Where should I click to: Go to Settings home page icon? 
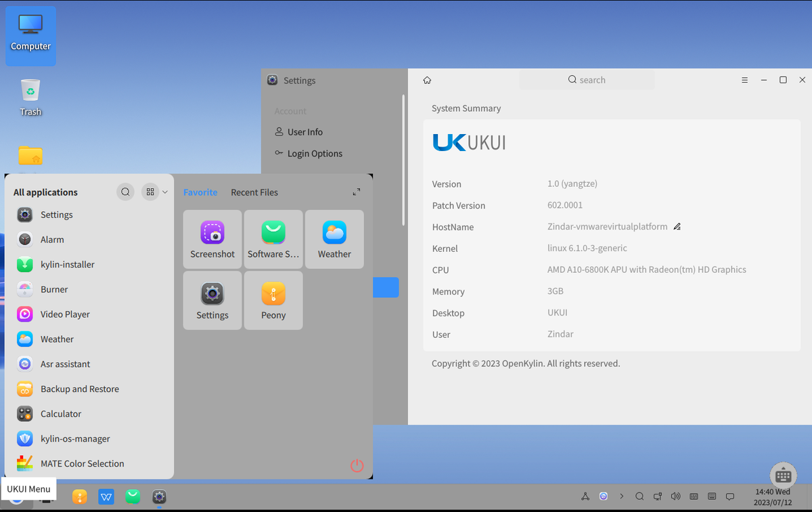pos(427,80)
